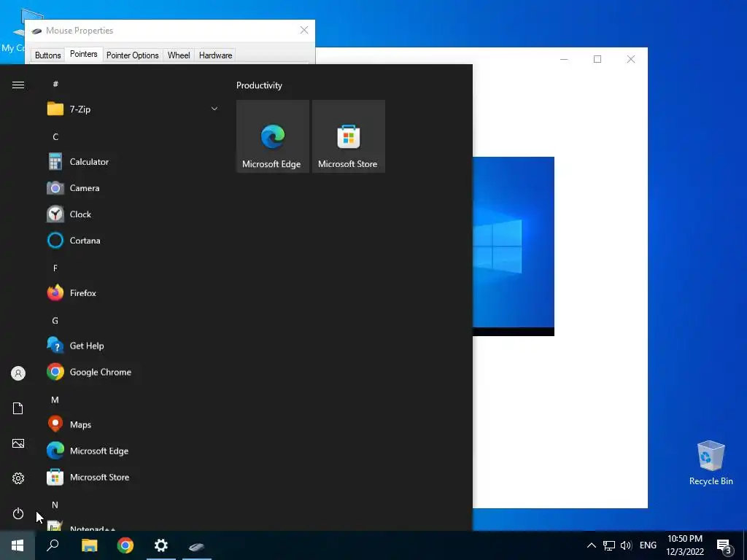Open the Hardware tab

click(215, 55)
